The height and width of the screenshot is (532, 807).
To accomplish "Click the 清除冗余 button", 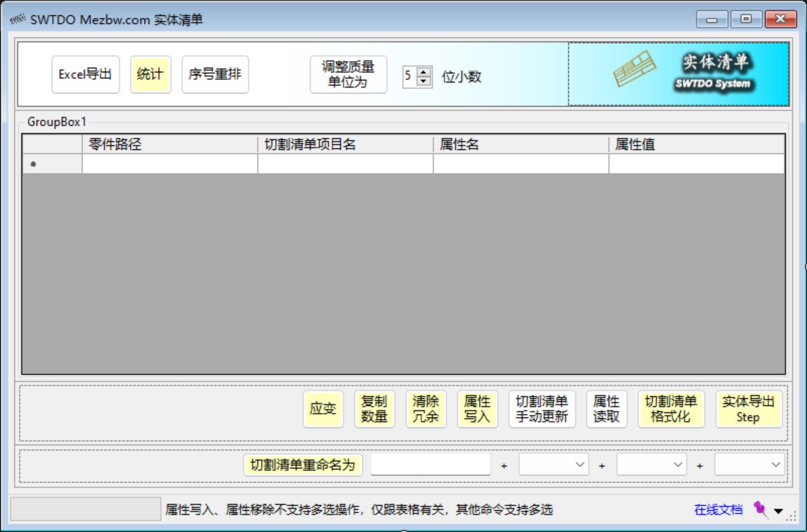I will 425,409.
